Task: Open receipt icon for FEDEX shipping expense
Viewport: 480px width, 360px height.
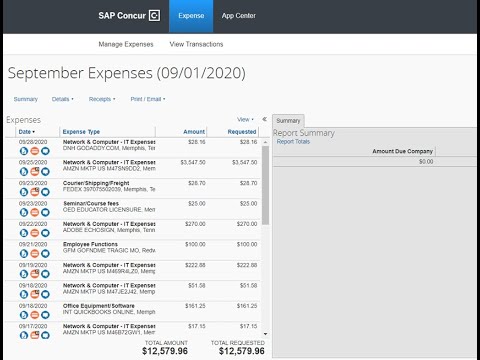Action: pyautogui.click(x=24, y=192)
